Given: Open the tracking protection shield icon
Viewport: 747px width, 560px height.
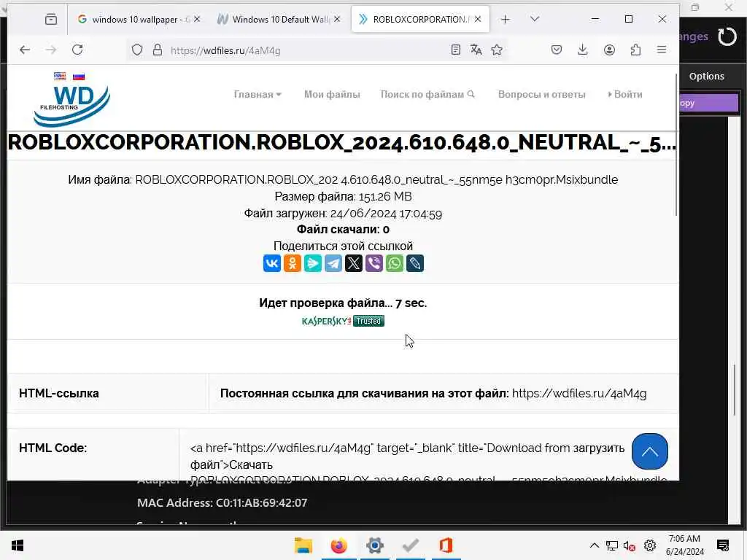Looking at the screenshot, I should [137, 50].
